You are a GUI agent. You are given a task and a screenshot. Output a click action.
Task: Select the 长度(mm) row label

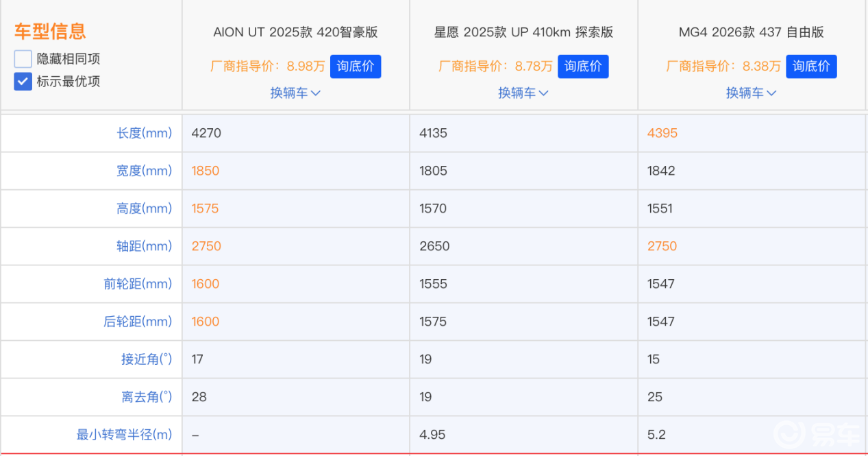coord(144,133)
